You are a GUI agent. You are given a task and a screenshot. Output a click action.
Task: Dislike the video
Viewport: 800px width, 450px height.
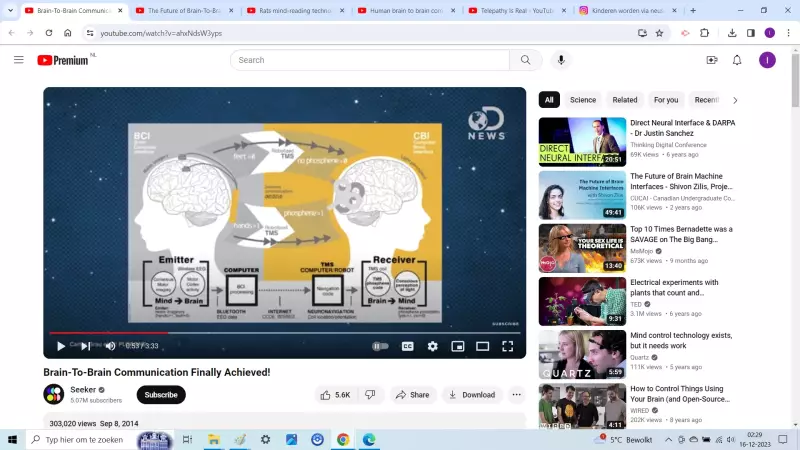point(370,395)
